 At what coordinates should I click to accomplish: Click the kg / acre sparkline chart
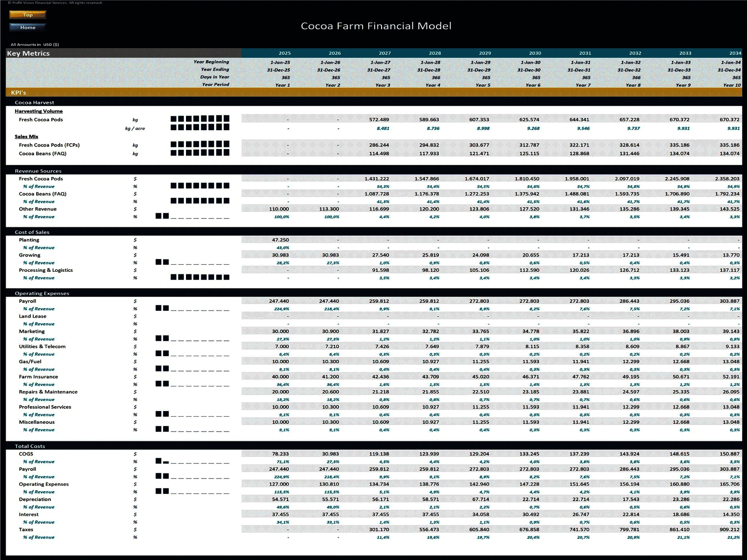tap(200, 127)
